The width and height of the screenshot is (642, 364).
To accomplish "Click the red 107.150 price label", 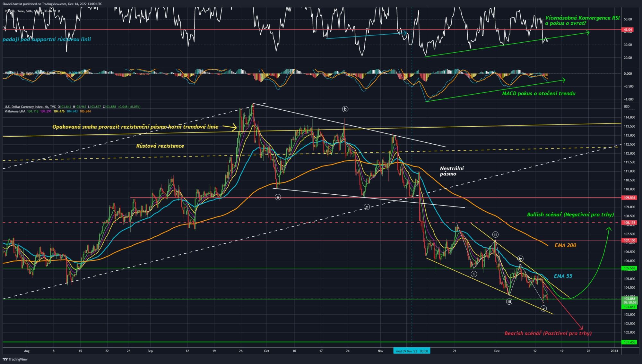I will pos(629,240).
